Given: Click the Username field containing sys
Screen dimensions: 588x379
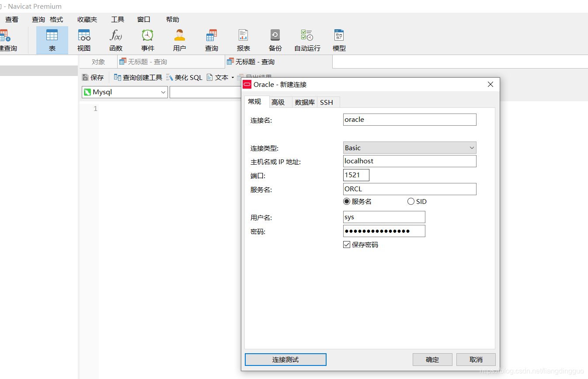Looking at the screenshot, I should (384, 217).
